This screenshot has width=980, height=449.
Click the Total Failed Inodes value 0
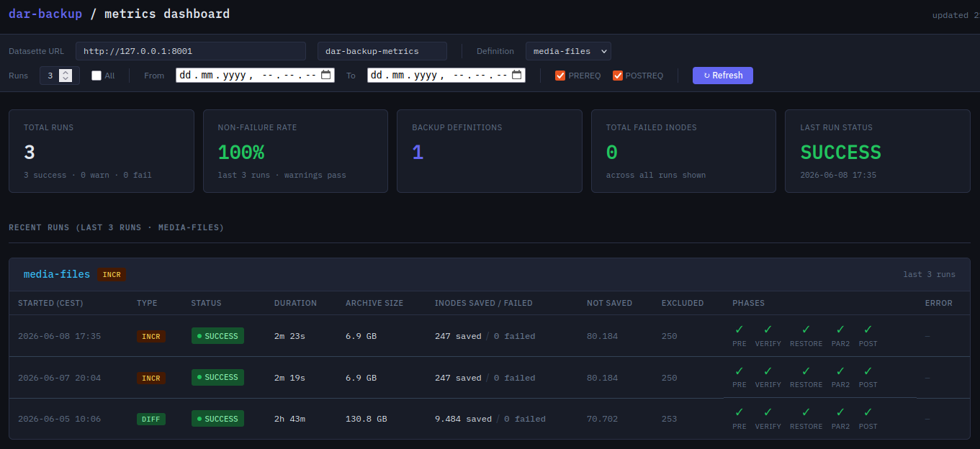click(x=612, y=153)
